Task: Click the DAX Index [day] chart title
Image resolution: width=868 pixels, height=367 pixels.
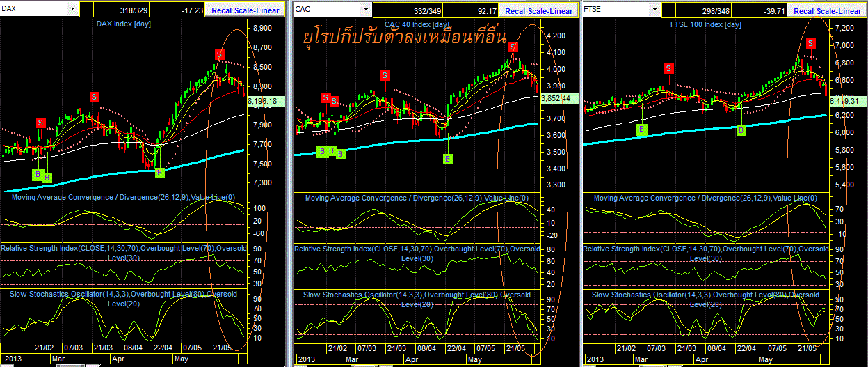Action: [x=124, y=24]
